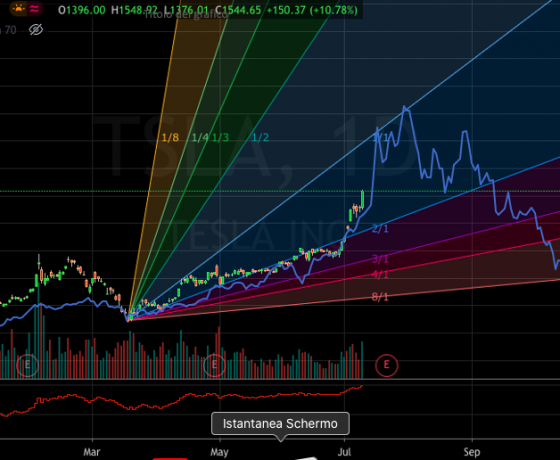Click the open value O1396.00
The width and height of the screenshot is (560, 460).
tap(82, 10)
